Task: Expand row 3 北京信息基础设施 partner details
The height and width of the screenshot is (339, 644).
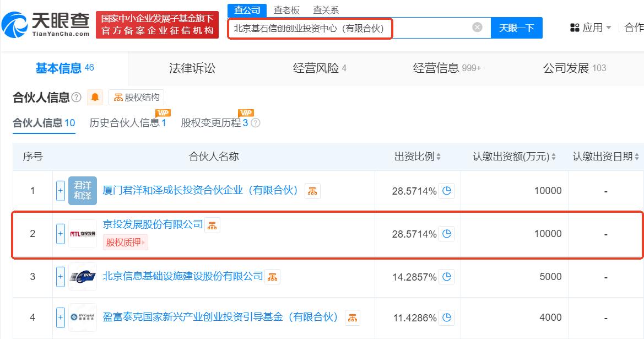Action: 61,277
